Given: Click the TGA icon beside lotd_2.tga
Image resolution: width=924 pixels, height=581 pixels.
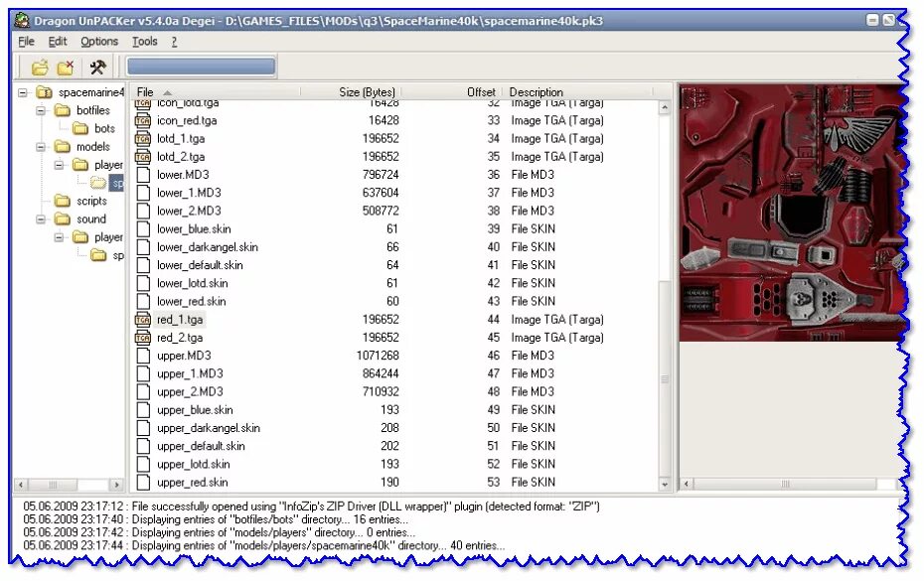Looking at the screenshot, I should (x=143, y=157).
